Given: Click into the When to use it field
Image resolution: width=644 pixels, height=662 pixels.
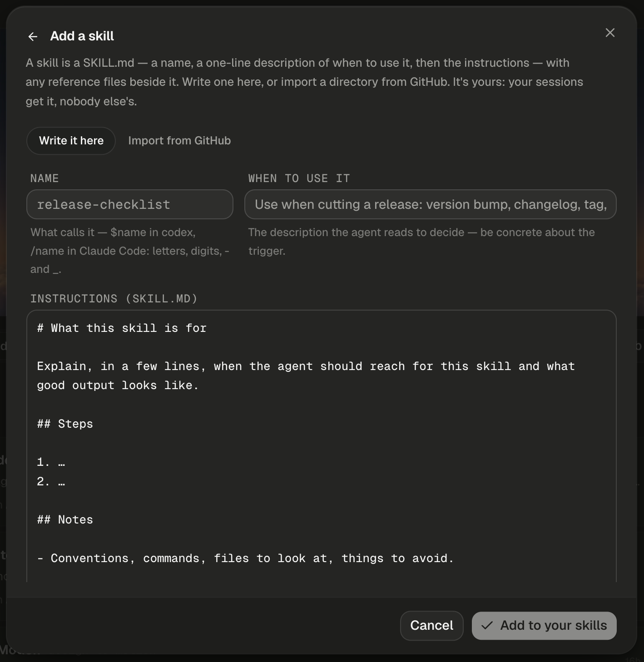Looking at the screenshot, I should click(x=431, y=204).
